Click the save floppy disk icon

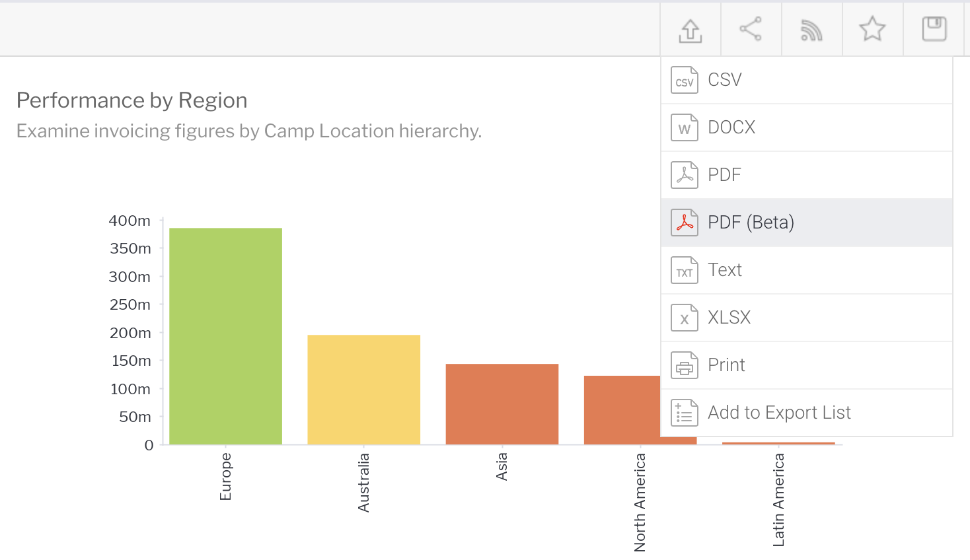pyautogui.click(x=934, y=29)
